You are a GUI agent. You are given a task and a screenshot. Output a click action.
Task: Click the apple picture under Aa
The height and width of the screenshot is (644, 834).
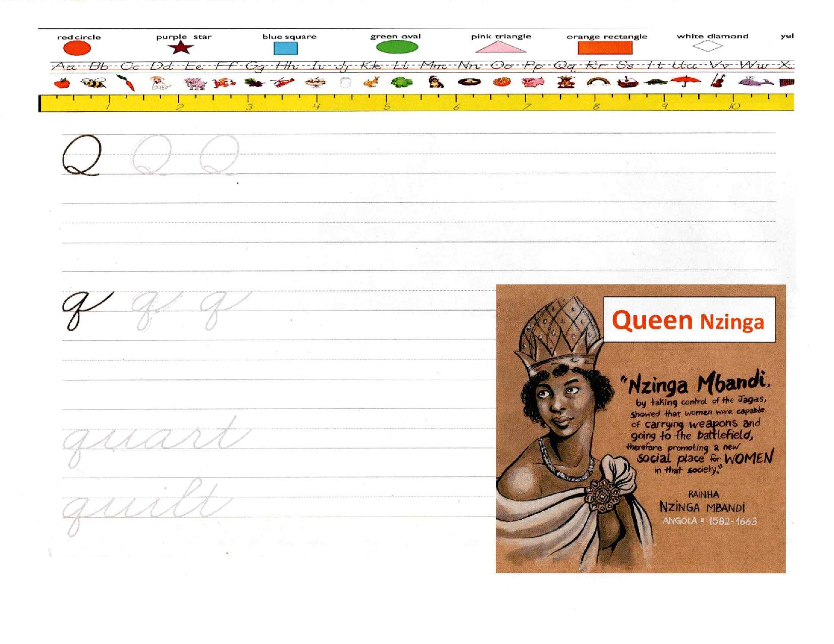pos(61,83)
